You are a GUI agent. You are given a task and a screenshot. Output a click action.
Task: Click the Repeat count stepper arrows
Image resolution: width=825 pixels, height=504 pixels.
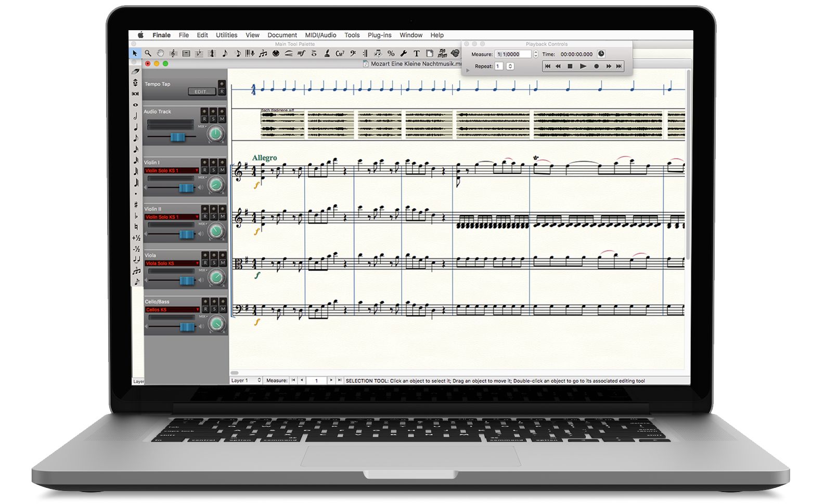510,66
